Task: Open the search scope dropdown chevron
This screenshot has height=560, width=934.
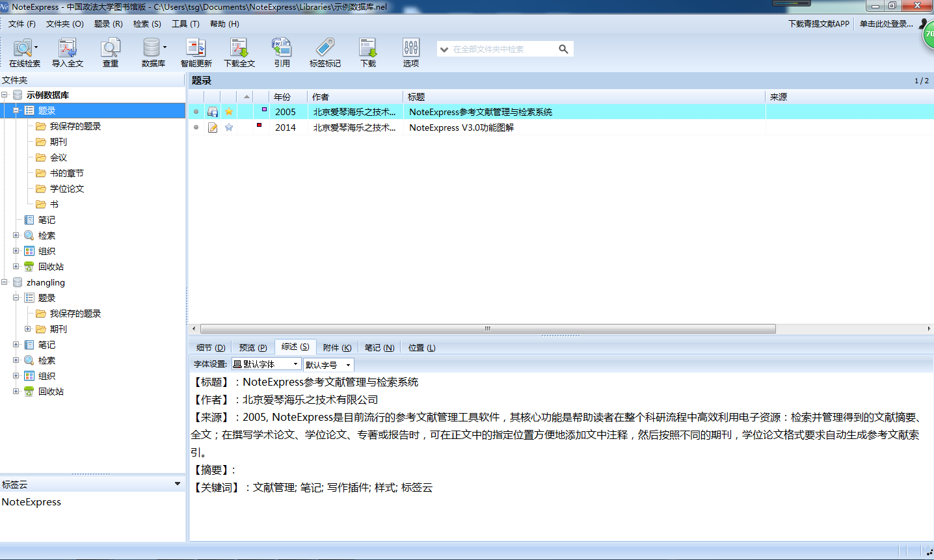Action: (x=444, y=49)
